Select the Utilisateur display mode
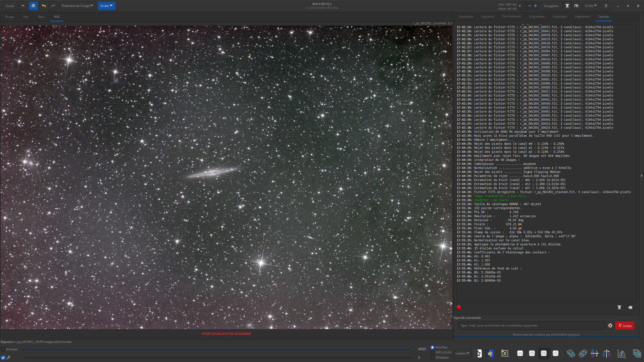 pos(432,357)
